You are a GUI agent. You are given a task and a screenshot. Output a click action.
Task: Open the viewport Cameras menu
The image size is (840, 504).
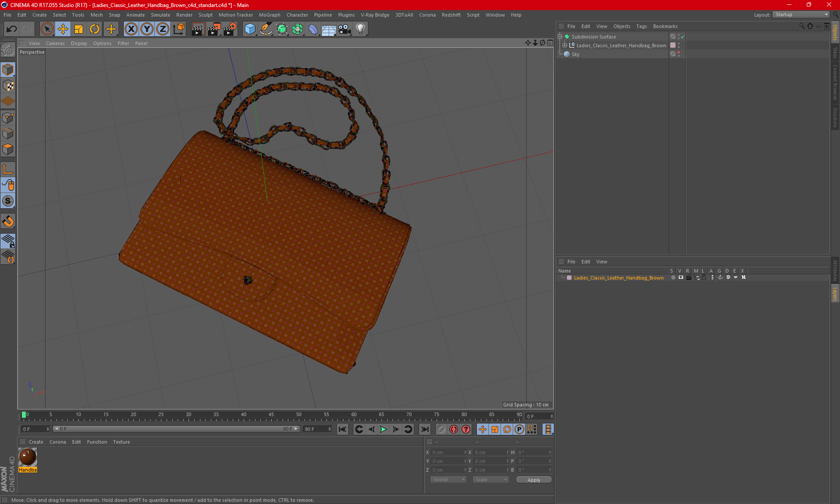55,43
